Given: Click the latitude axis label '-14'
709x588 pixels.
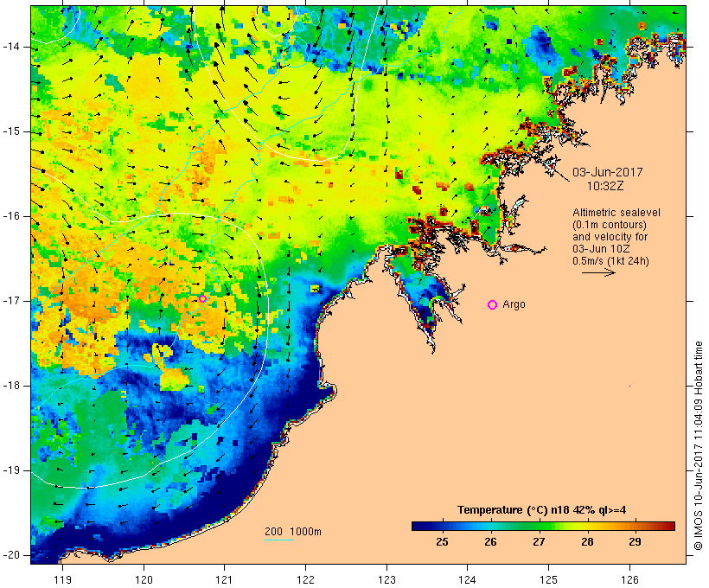Looking at the screenshot, I should [10, 47].
